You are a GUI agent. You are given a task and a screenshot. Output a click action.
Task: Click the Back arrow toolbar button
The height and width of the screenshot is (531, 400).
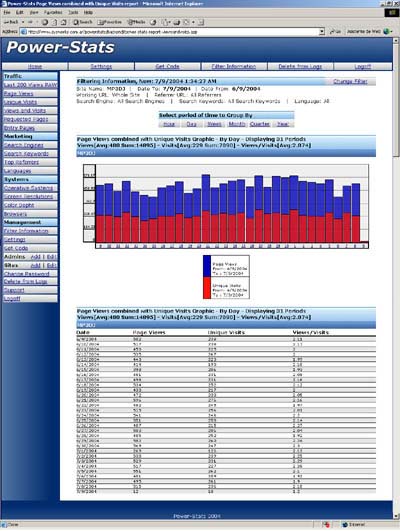(x=12, y=22)
